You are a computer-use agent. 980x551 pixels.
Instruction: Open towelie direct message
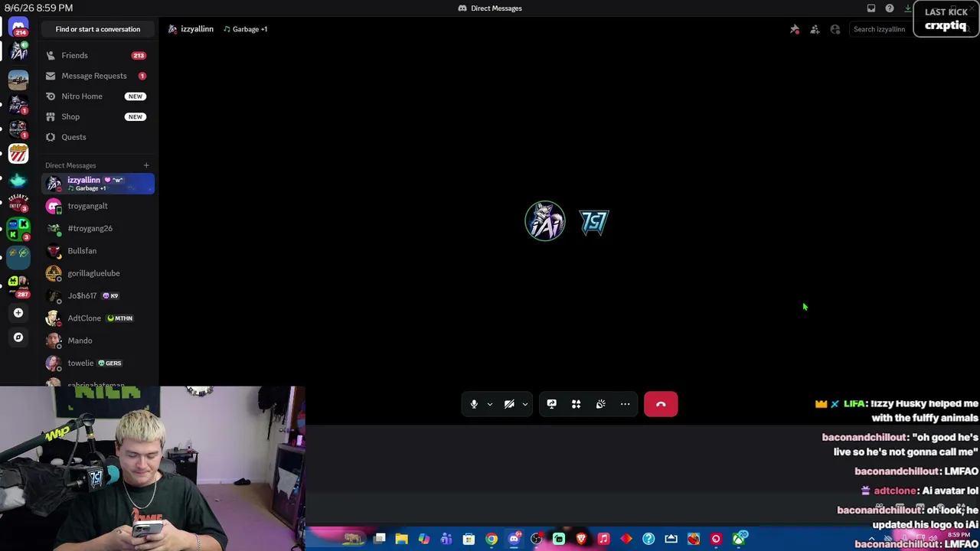click(x=98, y=363)
